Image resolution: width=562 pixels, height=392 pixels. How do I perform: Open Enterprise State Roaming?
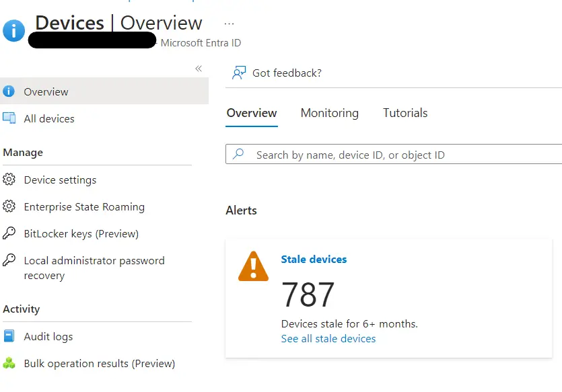pos(84,207)
